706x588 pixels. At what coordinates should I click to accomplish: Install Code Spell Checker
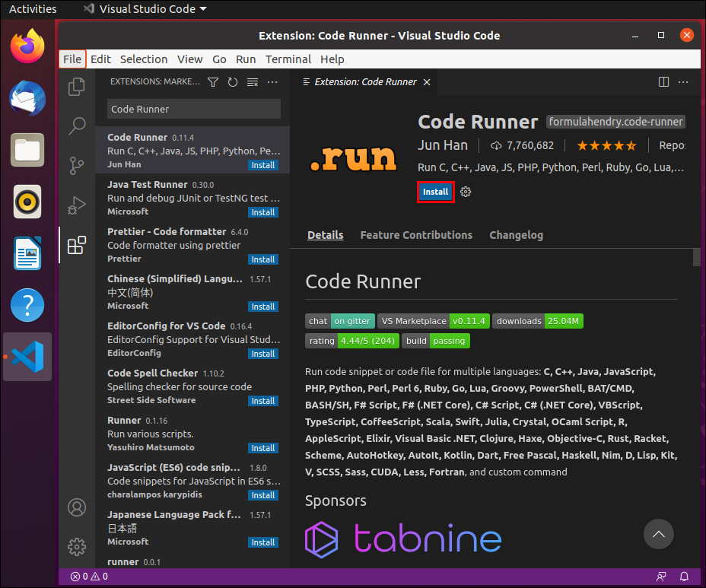[263, 401]
